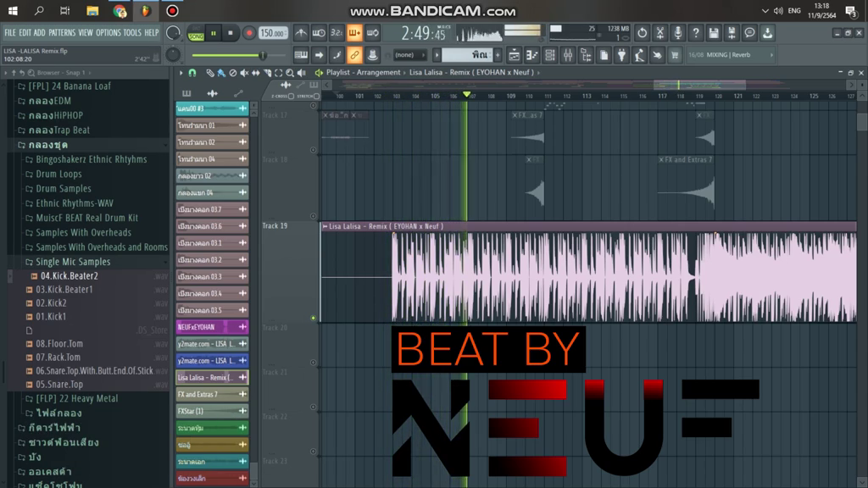
Task: Expand the Samples With Overheads folder
Action: point(79,232)
